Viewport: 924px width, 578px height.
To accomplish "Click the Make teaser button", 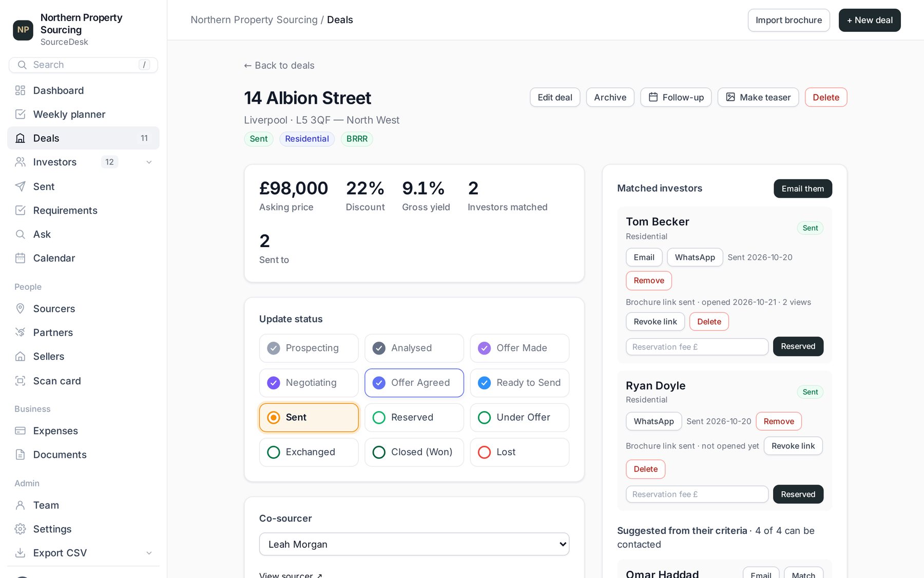I will pos(758,97).
